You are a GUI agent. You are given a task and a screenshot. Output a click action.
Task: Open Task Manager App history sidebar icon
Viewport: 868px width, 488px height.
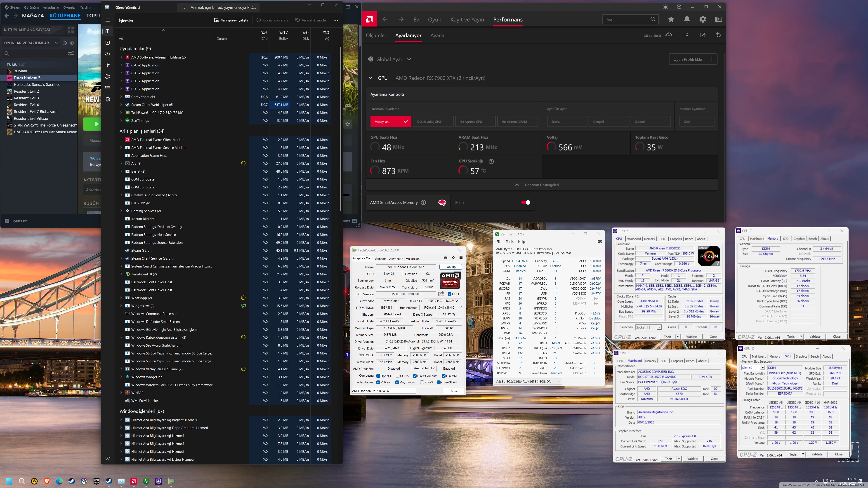(x=108, y=54)
